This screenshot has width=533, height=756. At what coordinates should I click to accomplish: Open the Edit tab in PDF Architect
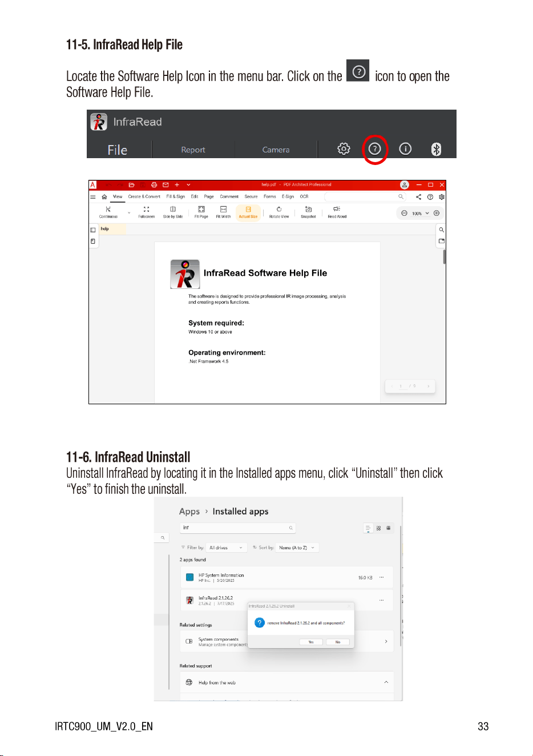tap(195, 196)
